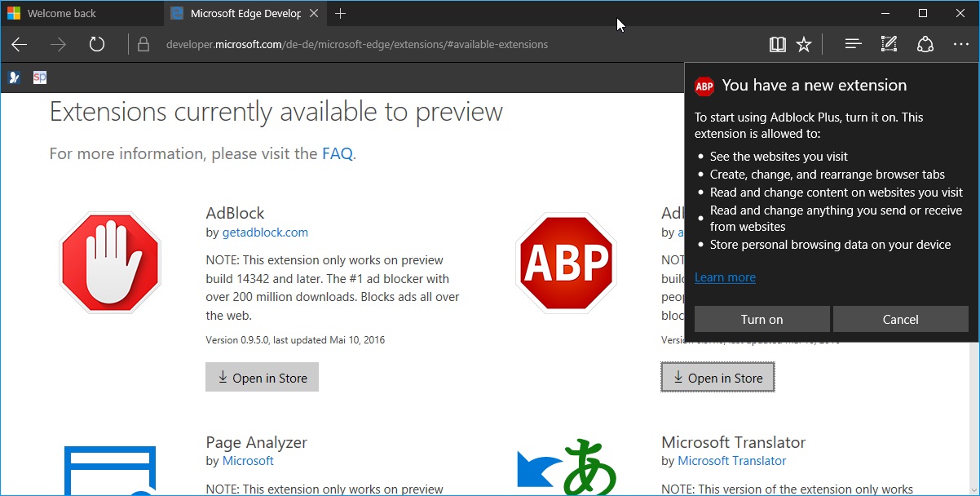Click ABP icon in the extension popup
Viewport: 980px width, 496px height.
704,86
